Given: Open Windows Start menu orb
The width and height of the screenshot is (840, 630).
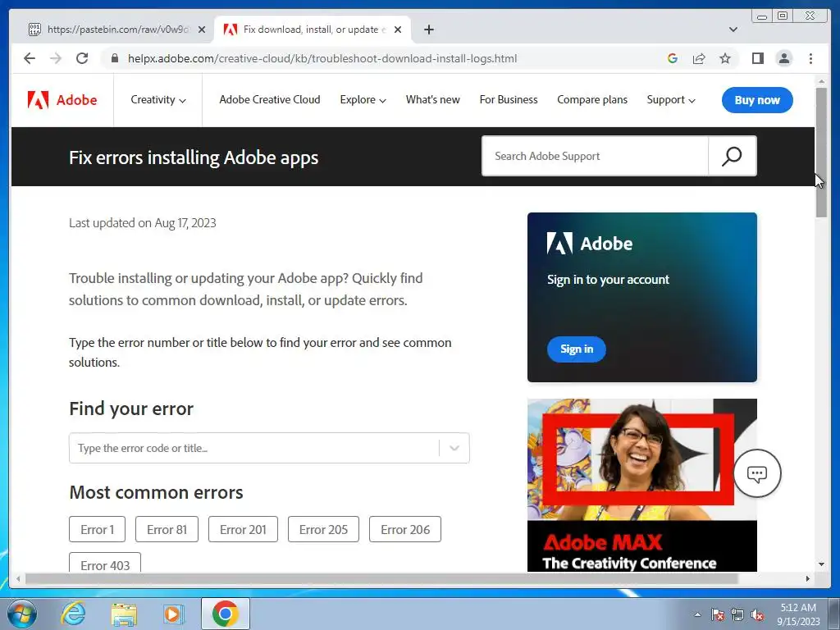Looking at the screenshot, I should click(x=22, y=614).
